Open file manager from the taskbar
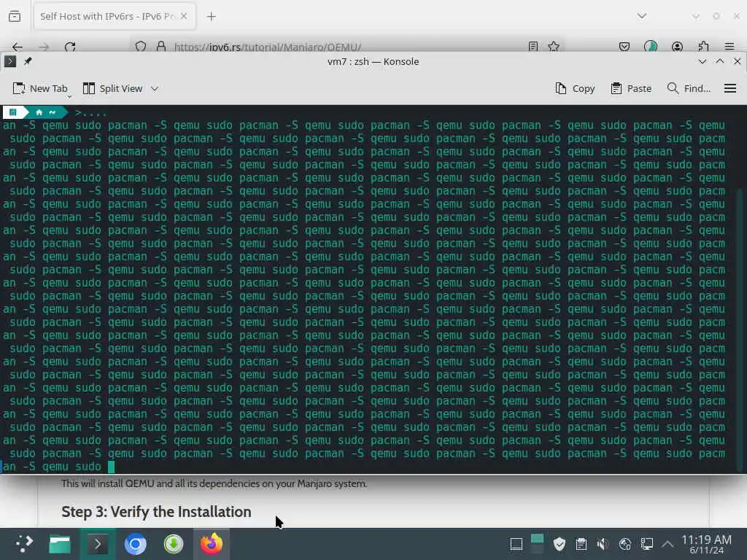 point(60,544)
